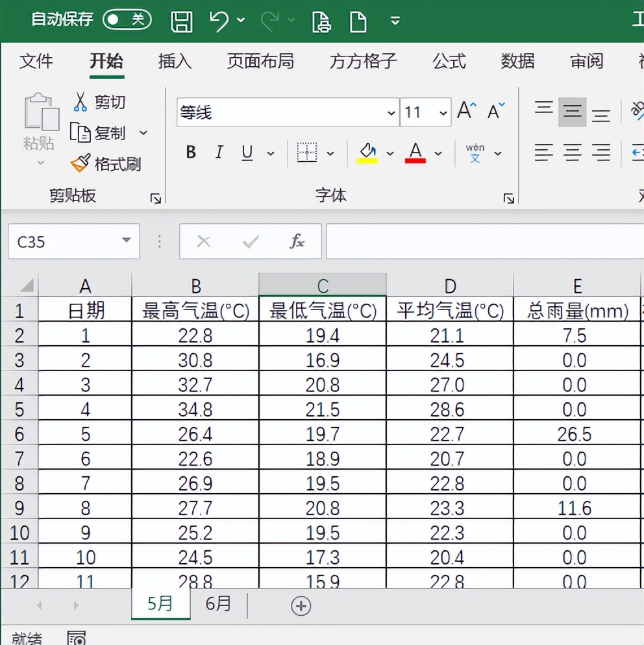Click the Insert Function fx icon
Screen dimensions: 644x645
[297, 241]
